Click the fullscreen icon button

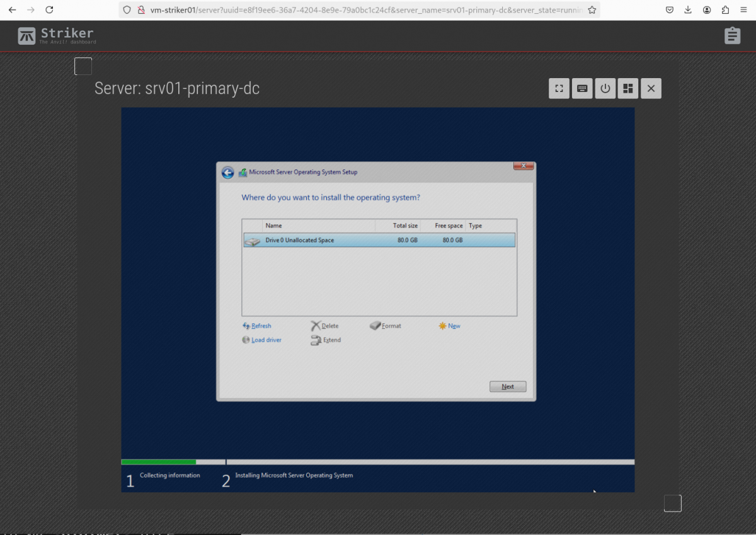pyautogui.click(x=559, y=88)
